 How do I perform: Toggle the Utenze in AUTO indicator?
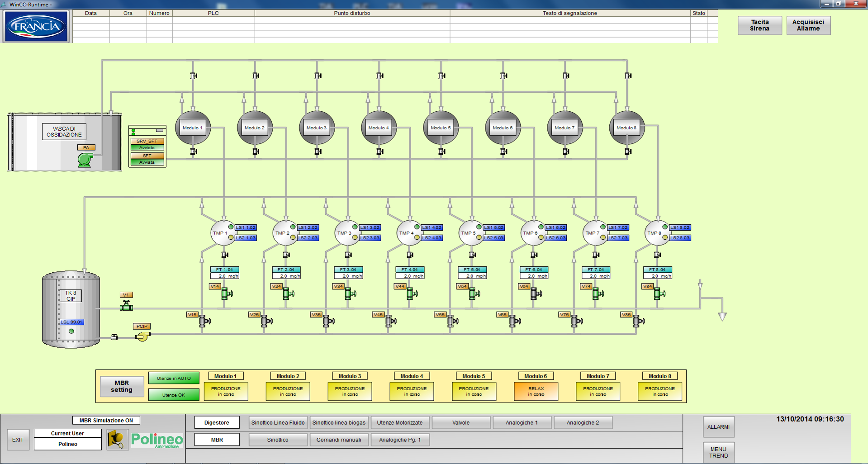(x=174, y=378)
